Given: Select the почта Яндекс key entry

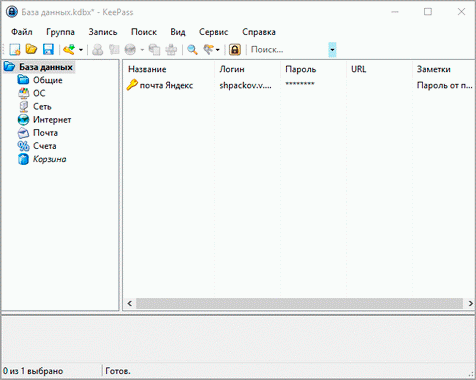Looking at the screenshot, I should point(160,85).
